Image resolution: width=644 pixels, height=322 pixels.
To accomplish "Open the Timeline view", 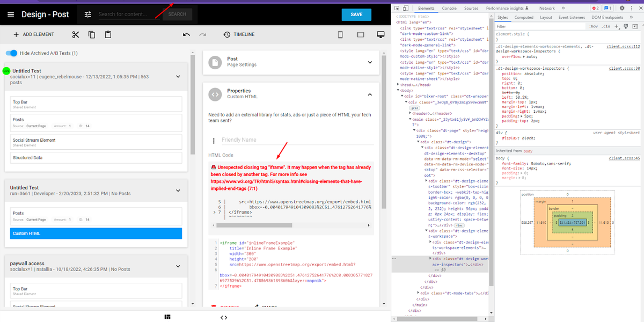I will coord(239,34).
